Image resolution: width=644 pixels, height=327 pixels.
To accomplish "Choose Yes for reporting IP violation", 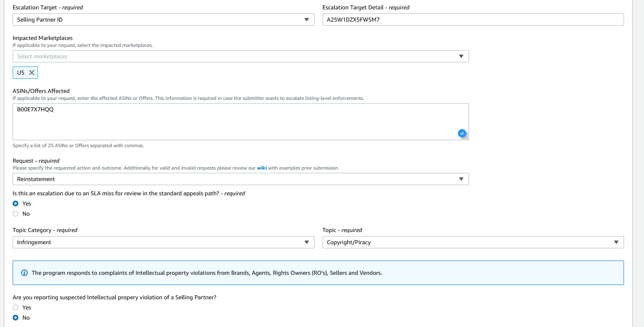I will click(15, 307).
